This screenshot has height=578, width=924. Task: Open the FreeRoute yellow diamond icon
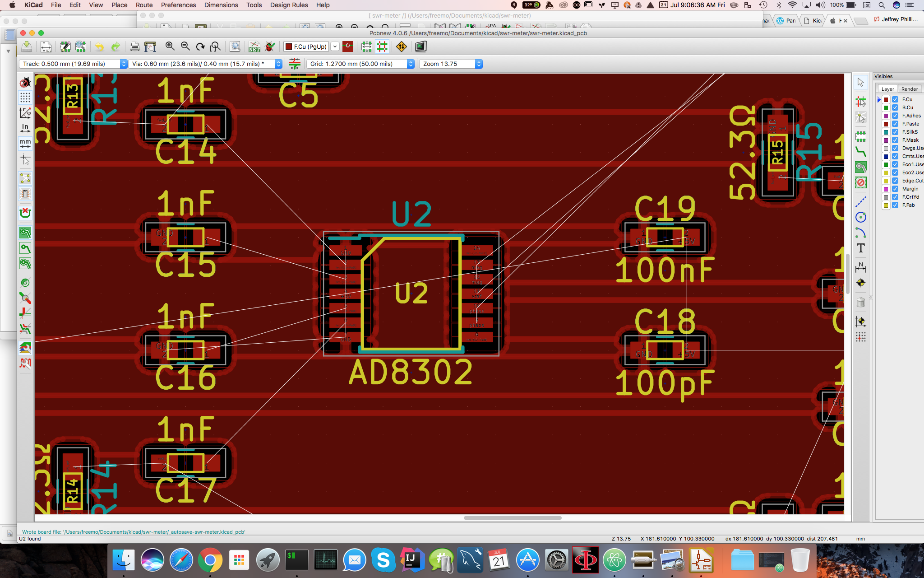click(401, 47)
